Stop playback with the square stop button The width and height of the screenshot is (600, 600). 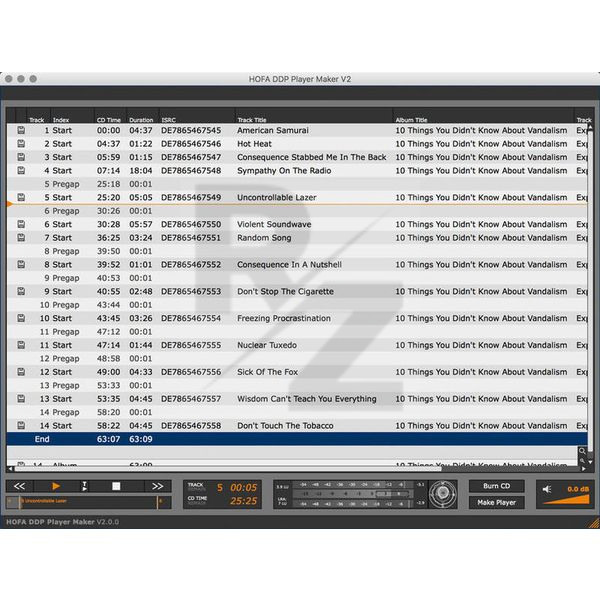click(x=116, y=486)
